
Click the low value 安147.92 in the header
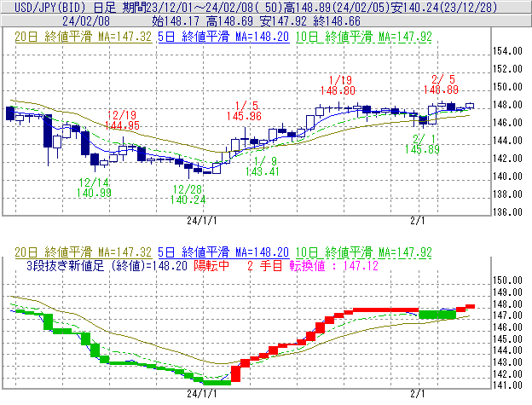tap(283, 21)
